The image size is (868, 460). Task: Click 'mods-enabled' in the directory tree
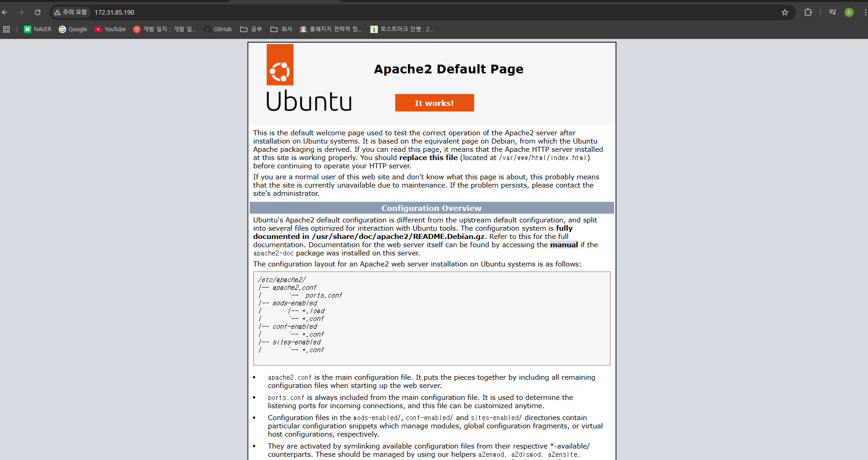pyautogui.click(x=295, y=303)
